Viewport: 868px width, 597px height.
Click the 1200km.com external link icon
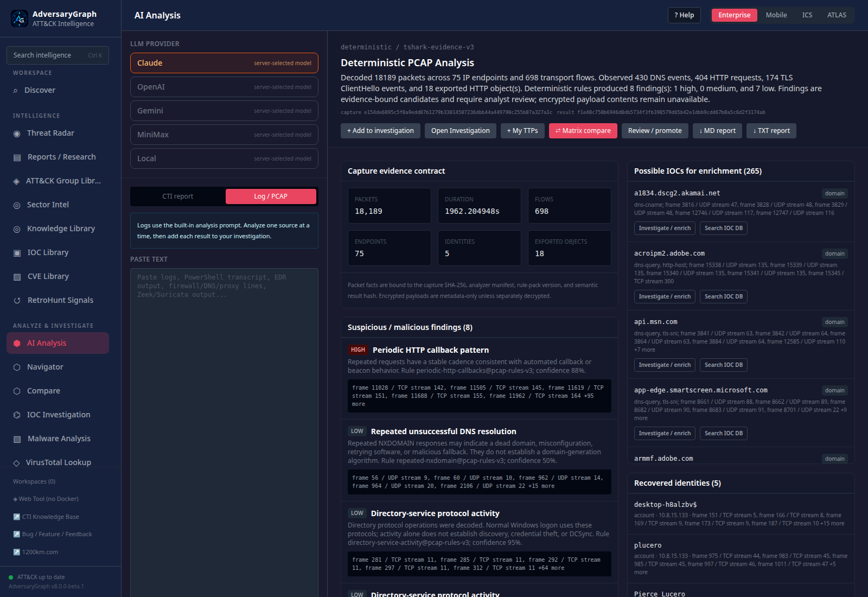[x=16, y=552]
